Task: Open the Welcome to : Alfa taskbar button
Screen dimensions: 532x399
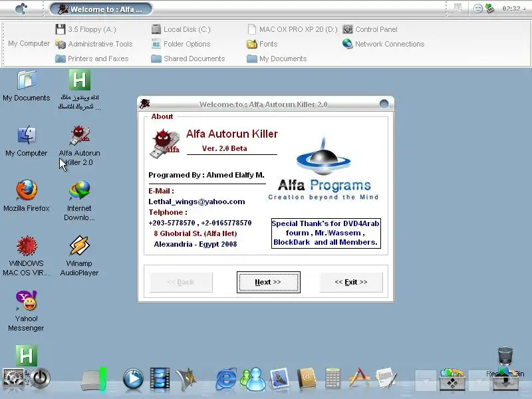Action: 101,9
